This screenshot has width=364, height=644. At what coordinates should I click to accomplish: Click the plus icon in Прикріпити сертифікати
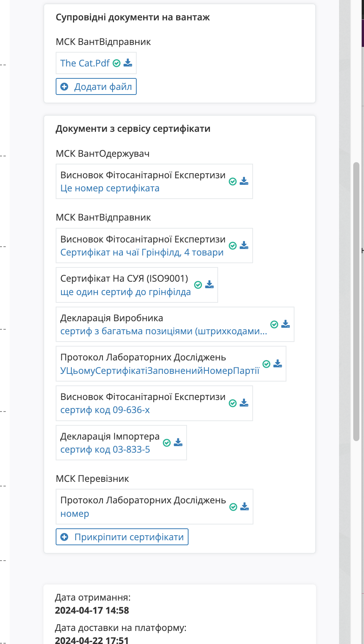65,537
